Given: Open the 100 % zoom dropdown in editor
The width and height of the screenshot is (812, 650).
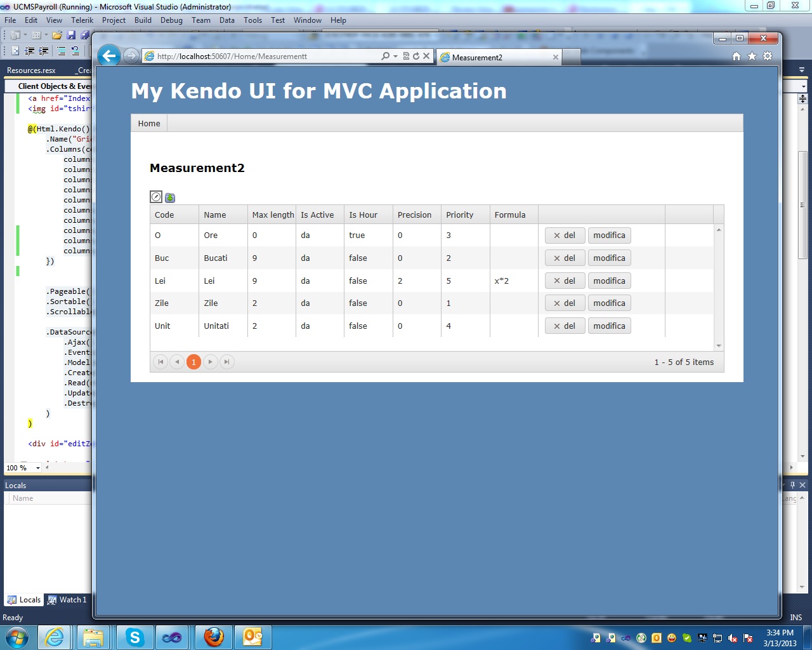Looking at the screenshot, I should coord(38,468).
